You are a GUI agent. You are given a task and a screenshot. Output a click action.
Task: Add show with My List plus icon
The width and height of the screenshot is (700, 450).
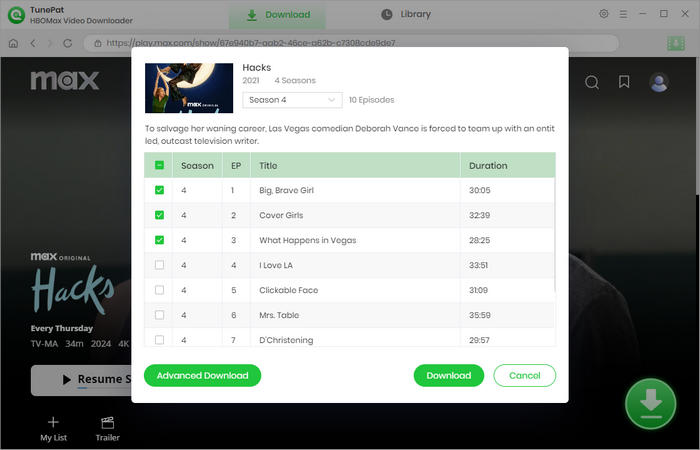[x=53, y=423]
